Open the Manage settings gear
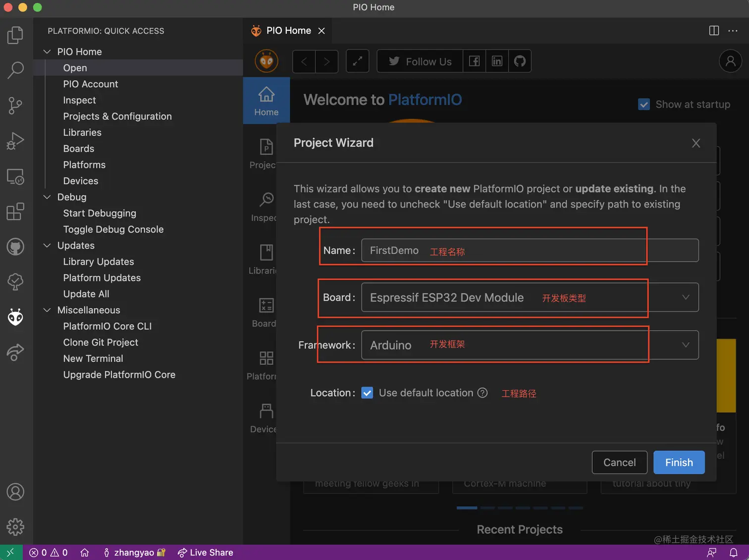Image resolution: width=749 pixels, height=560 pixels. click(x=15, y=527)
